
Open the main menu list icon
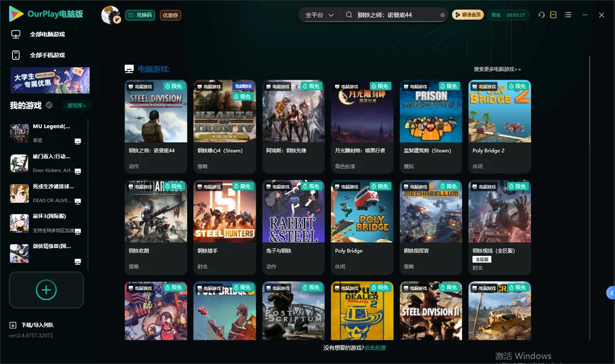pos(568,15)
